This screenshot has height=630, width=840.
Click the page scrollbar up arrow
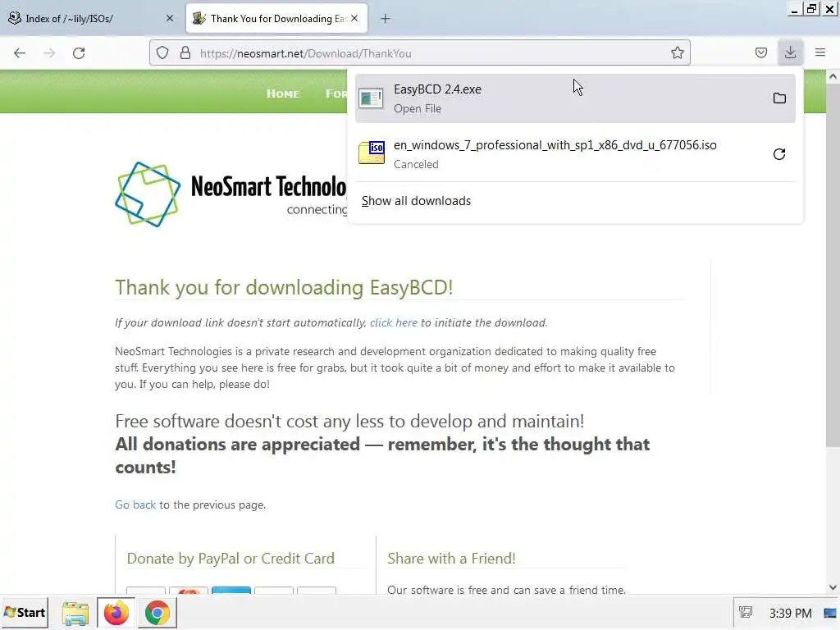pos(833,76)
